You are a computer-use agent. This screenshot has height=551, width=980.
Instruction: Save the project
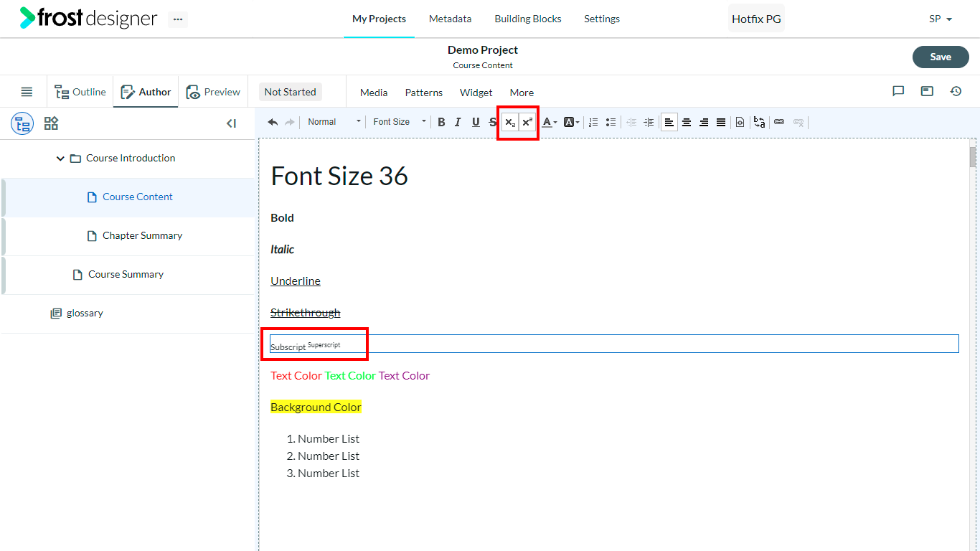click(941, 57)
